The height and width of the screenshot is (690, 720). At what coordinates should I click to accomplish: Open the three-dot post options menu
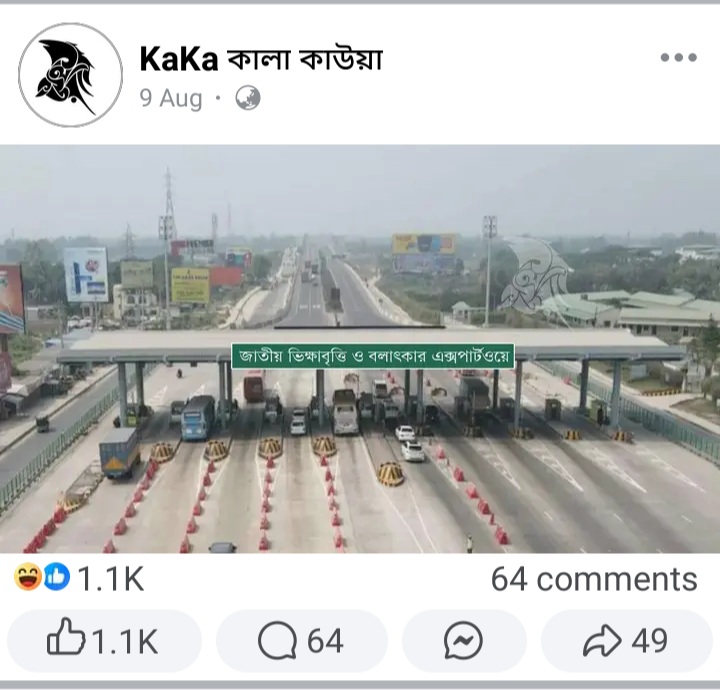tap(678, 58)
